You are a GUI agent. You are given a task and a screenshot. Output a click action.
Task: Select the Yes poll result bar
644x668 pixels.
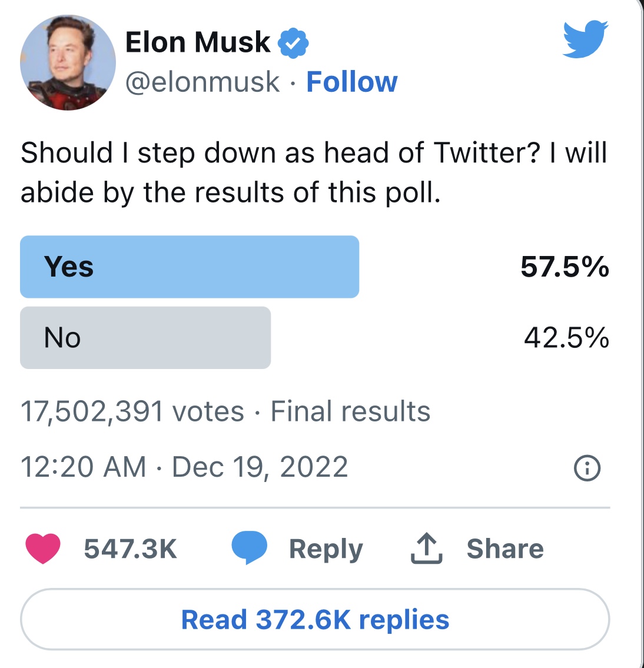190,267
